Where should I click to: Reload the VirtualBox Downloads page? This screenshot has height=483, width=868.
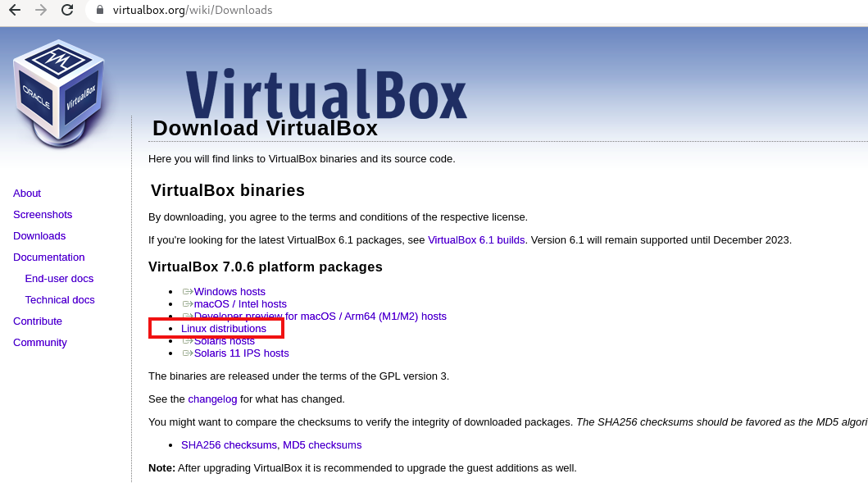pos(67,10)
